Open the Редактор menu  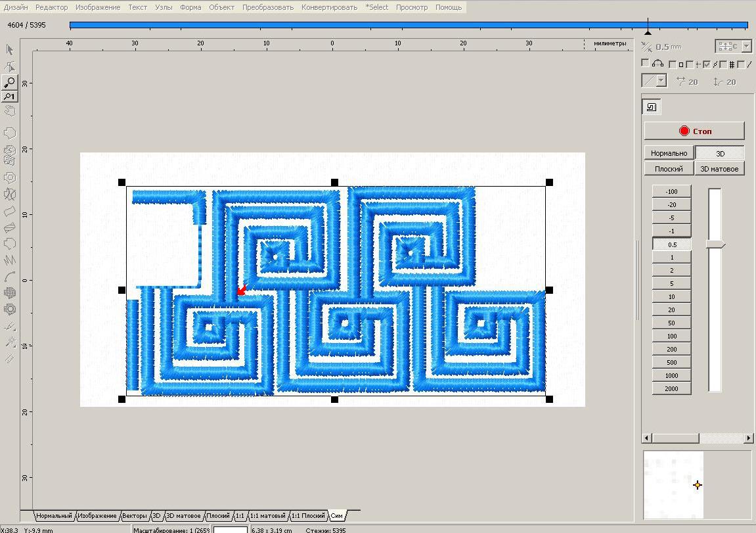click(52, 7)
